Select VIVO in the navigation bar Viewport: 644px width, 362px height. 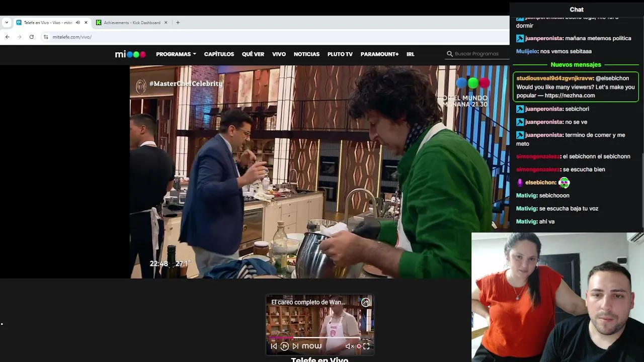coord(279,54)
